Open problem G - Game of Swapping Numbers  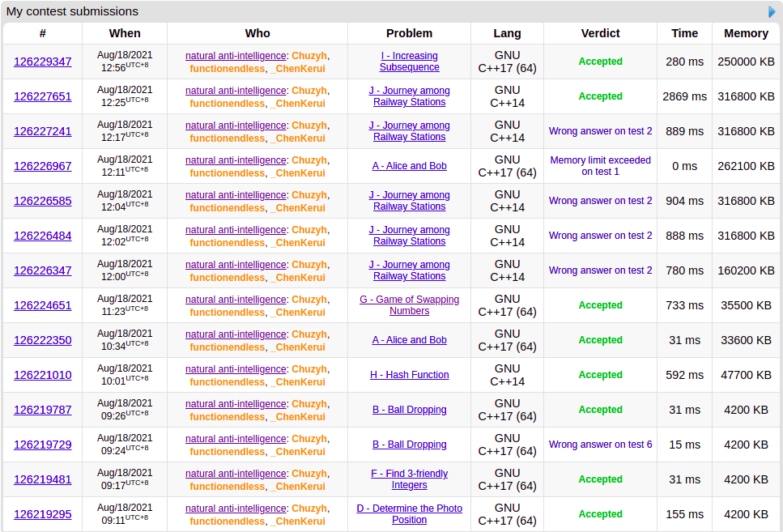pyautogui.click(x=409, y=305)
